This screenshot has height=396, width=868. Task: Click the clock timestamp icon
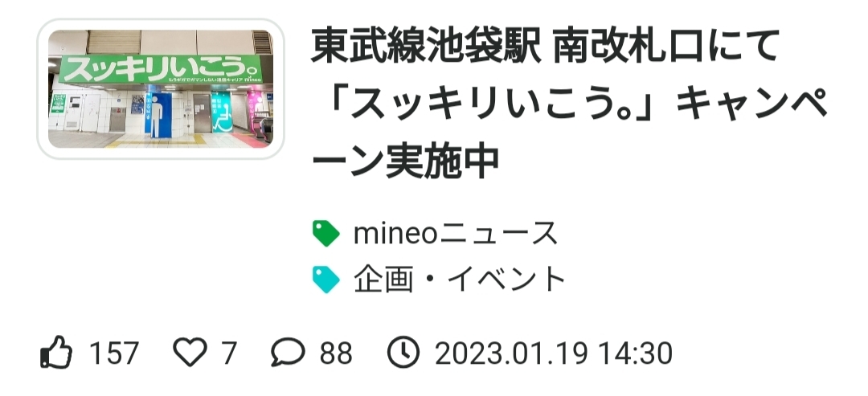[403, 353]
